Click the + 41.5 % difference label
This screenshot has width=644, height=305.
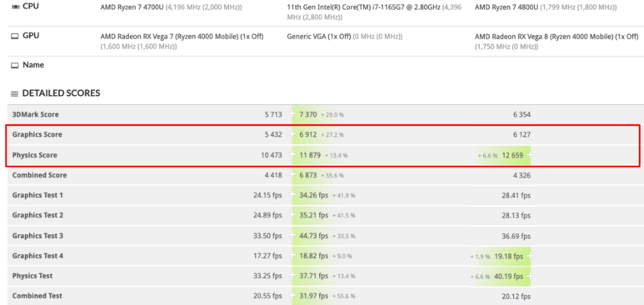(344, 216)
